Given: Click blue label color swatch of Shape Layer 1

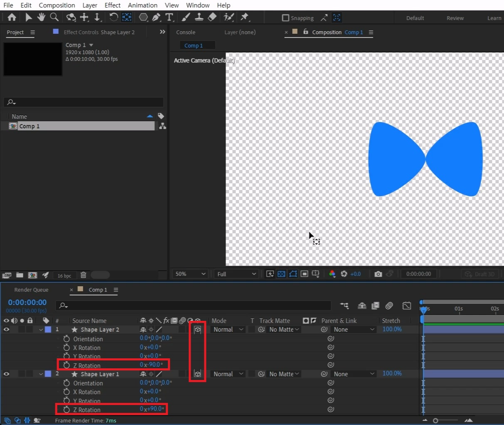Looking at the screenshot, I should (48, 374).
